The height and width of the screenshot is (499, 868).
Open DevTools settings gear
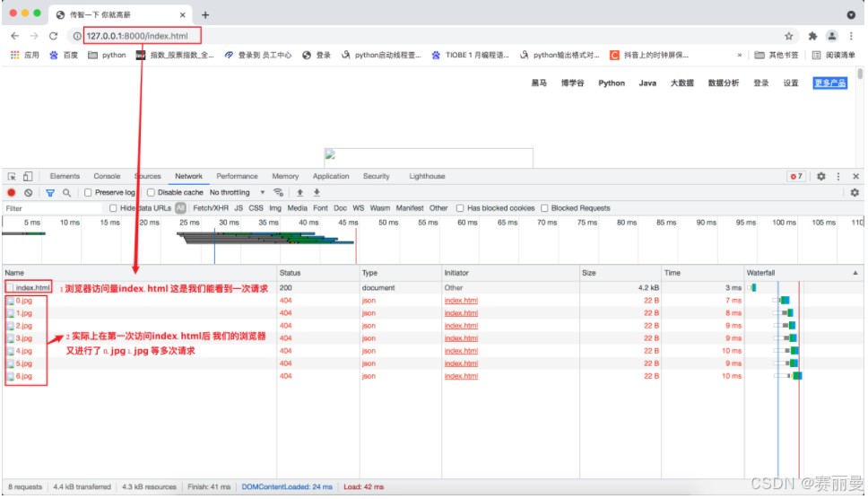[820, 177]
